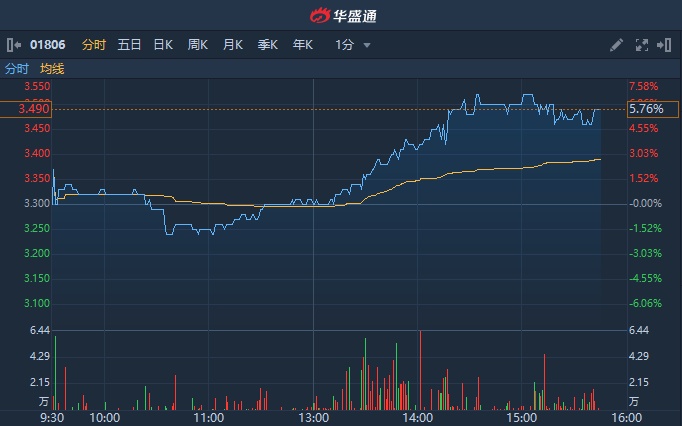Viewport: 682px width, 426px height.
Task: Switch to 分时 intraday tab
Action: coord(93,45)
